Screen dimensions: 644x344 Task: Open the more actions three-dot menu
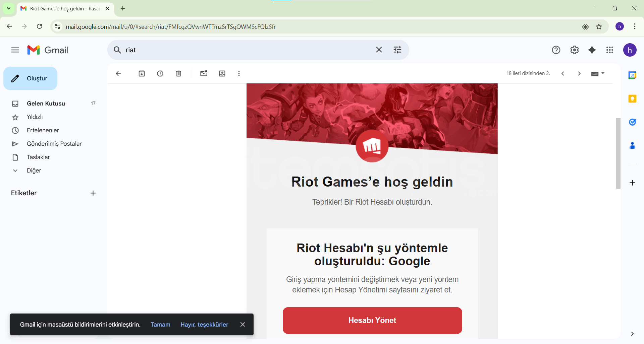(239, 73)
